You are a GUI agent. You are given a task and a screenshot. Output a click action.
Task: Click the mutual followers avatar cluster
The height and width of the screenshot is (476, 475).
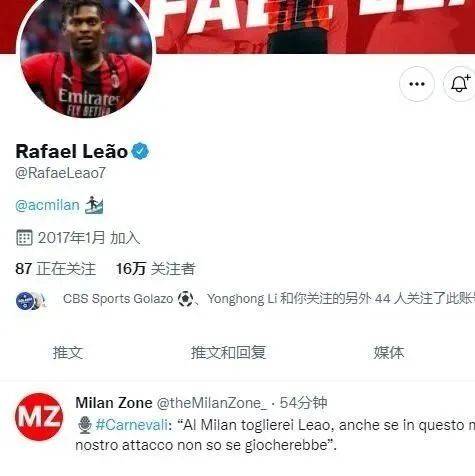[30, 301]
